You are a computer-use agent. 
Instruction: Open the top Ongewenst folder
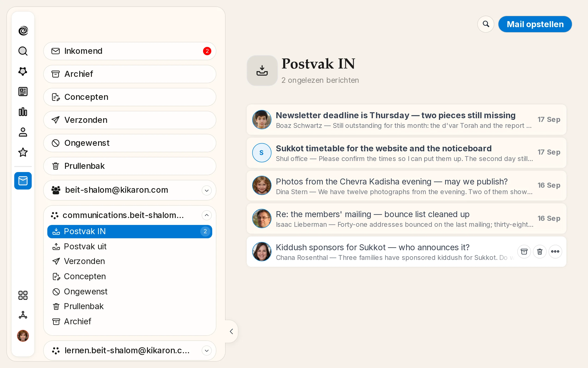(130, 143)
